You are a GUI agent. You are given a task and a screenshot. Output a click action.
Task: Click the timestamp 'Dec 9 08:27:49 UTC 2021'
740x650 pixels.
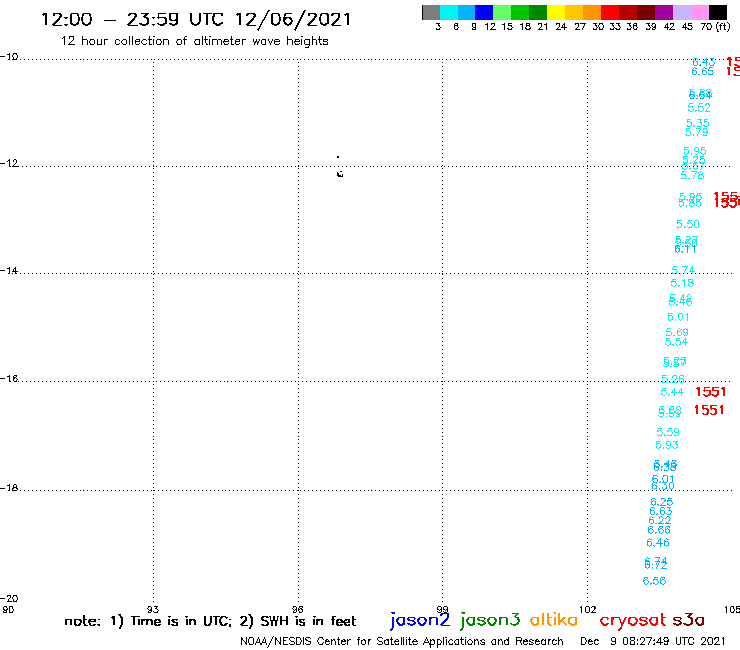[653, 642]
